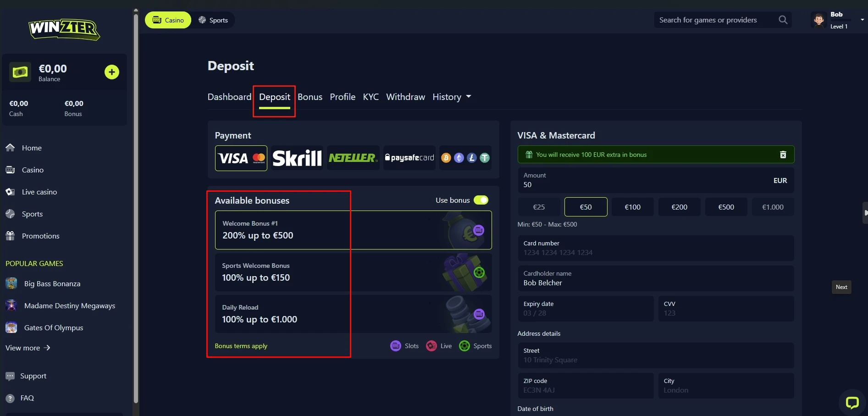Click the Slots legend icon
This screenshot has width=868, height=416.
click(396, 346)
